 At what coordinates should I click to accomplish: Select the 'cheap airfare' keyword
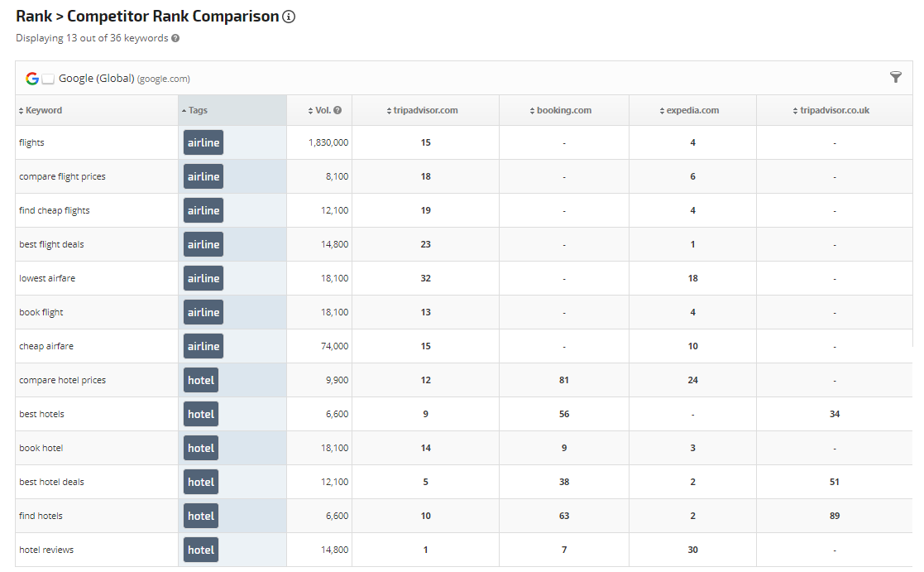(46, 346)
